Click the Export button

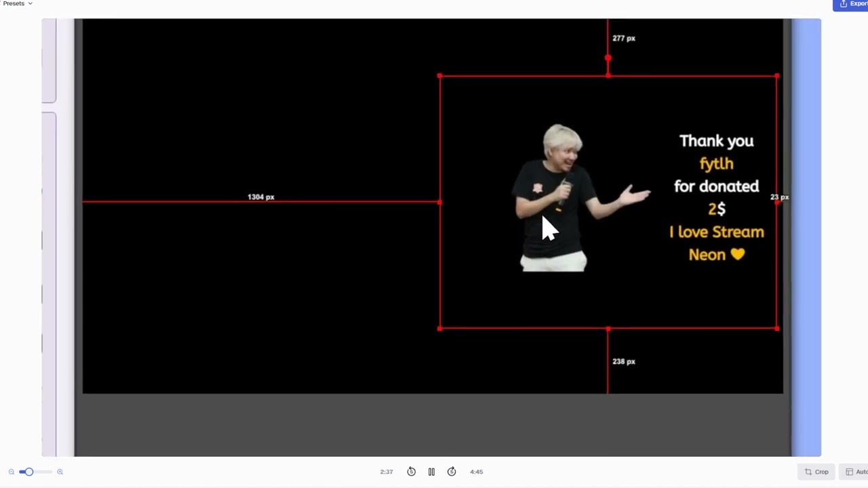pos(852,4)
